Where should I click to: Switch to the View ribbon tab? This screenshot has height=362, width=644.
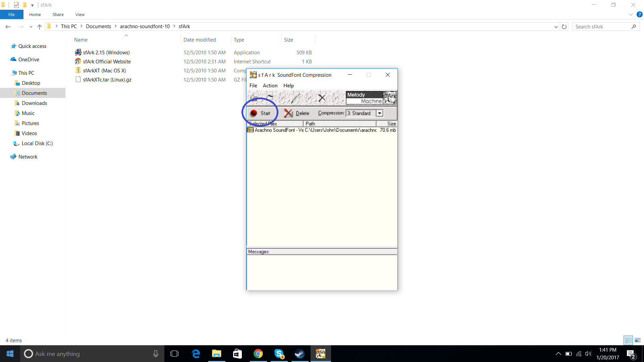click(x=80, y=14)
